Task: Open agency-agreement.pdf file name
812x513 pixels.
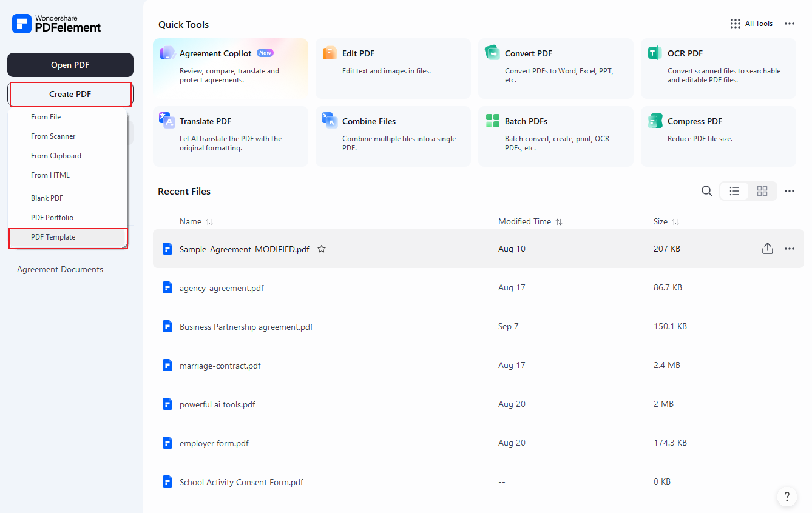Action: click(222, 288)
